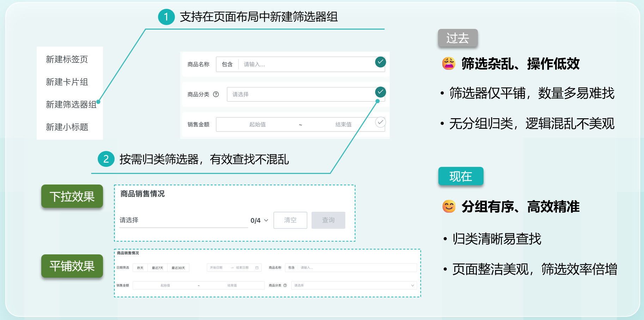Expand the 0/4 dropdown chevron
The image size is (644, 320).
click(266, 221)
